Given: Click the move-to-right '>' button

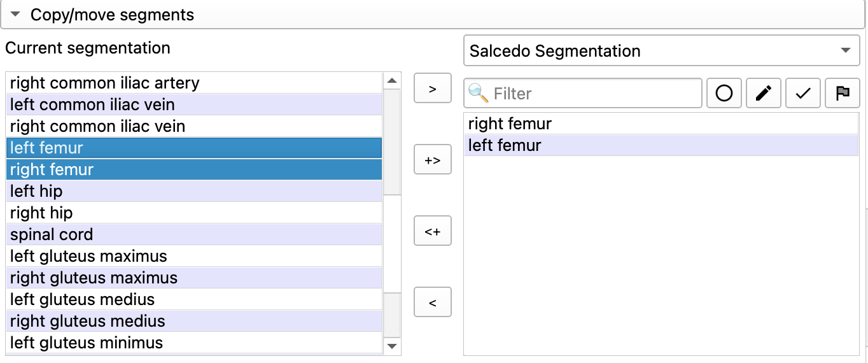Looking at the screenshot, I should [433, 89].
